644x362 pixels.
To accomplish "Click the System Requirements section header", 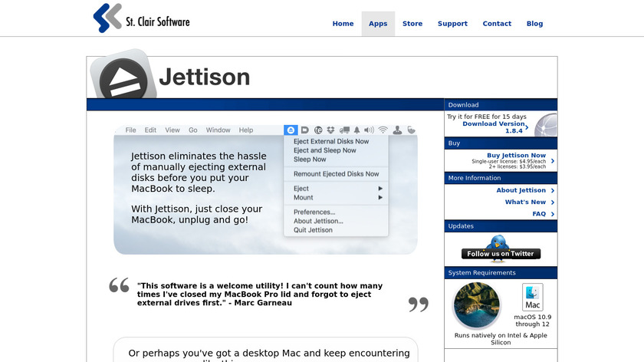I will (x=501, y=273).
